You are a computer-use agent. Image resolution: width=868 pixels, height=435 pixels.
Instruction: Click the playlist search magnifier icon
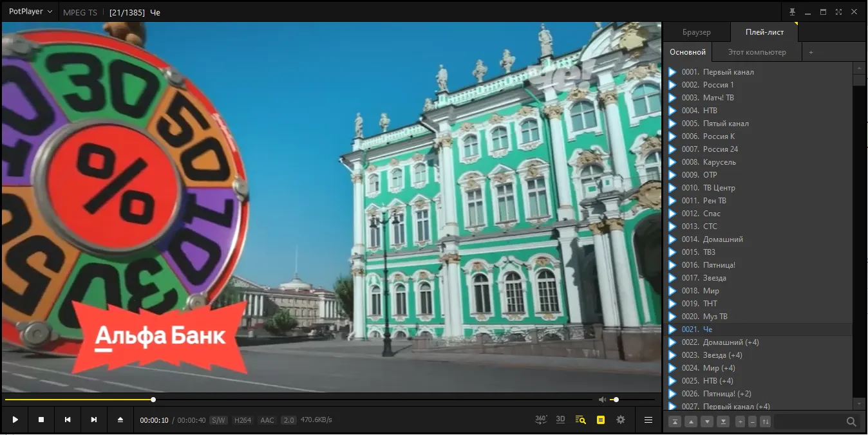851,421
